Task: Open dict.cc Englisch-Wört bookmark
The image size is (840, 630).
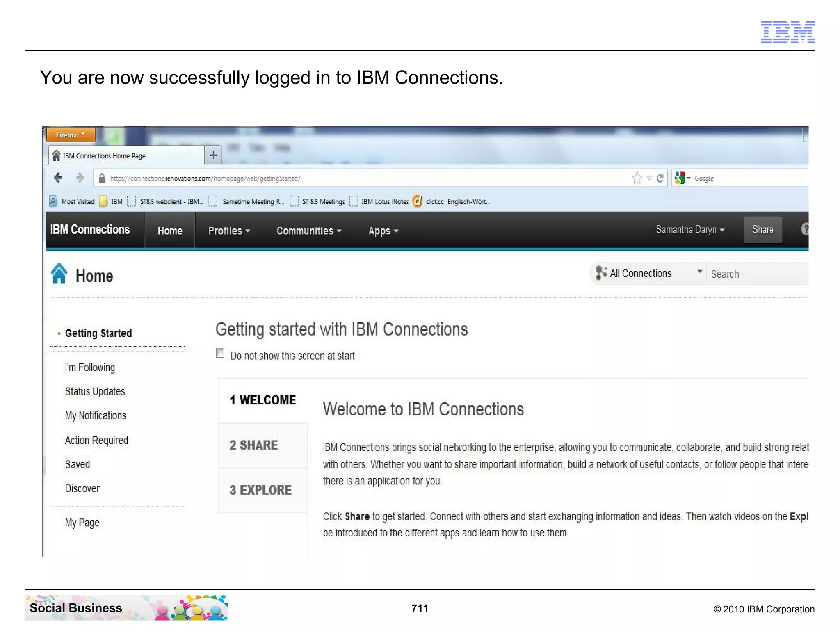Action: point(451,201)
